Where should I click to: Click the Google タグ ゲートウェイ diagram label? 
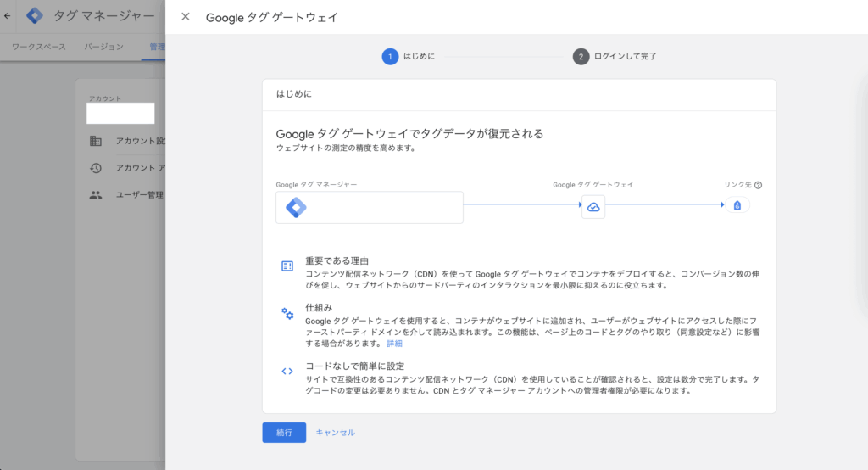point(593,185)
